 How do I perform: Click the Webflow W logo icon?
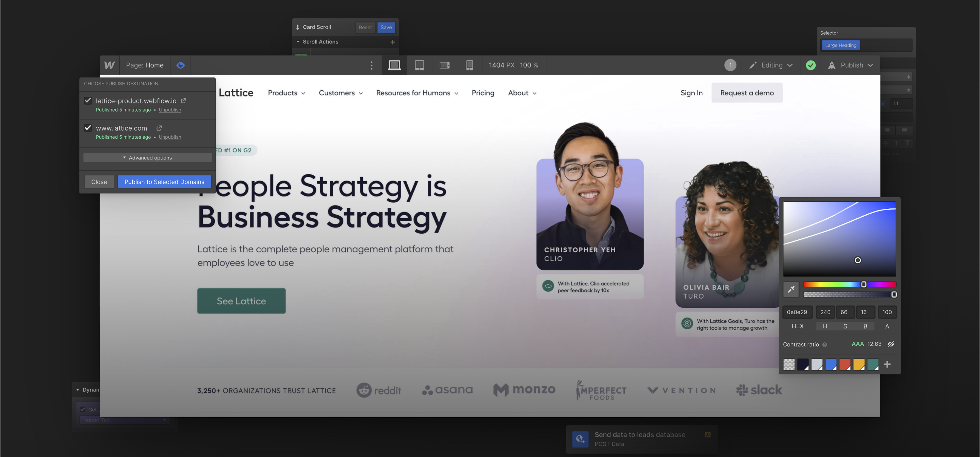[110, 65]
